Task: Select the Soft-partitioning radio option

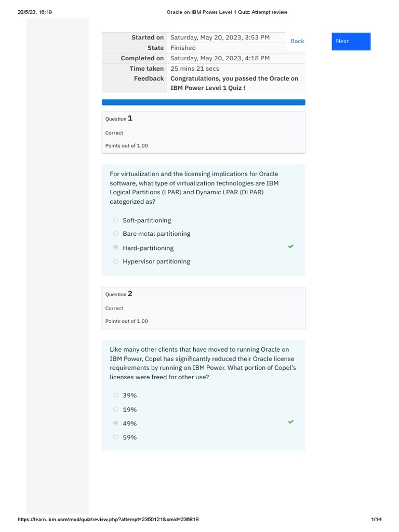Action: pyautogui.click(x=116, y=220)
